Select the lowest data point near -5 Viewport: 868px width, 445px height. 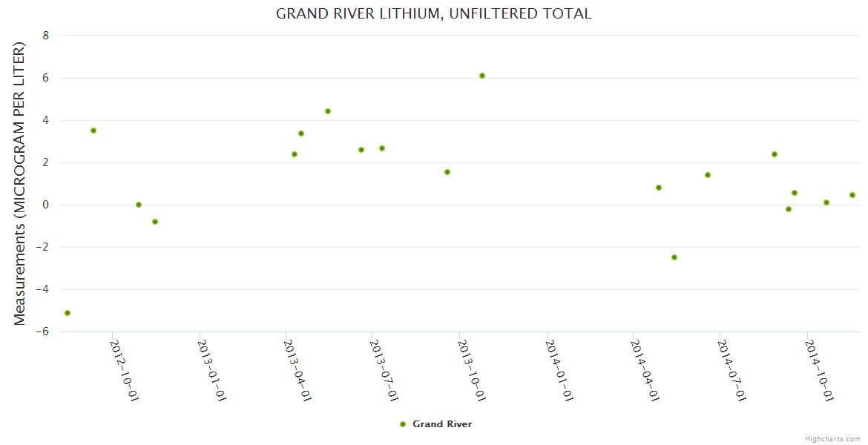pyautogui.click(x=68, y=313)
